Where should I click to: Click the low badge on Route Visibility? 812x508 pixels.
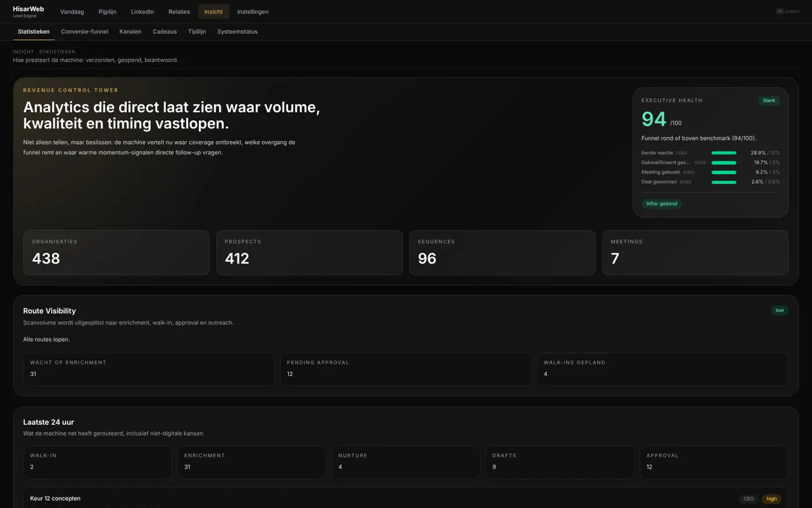coord(780,311)
